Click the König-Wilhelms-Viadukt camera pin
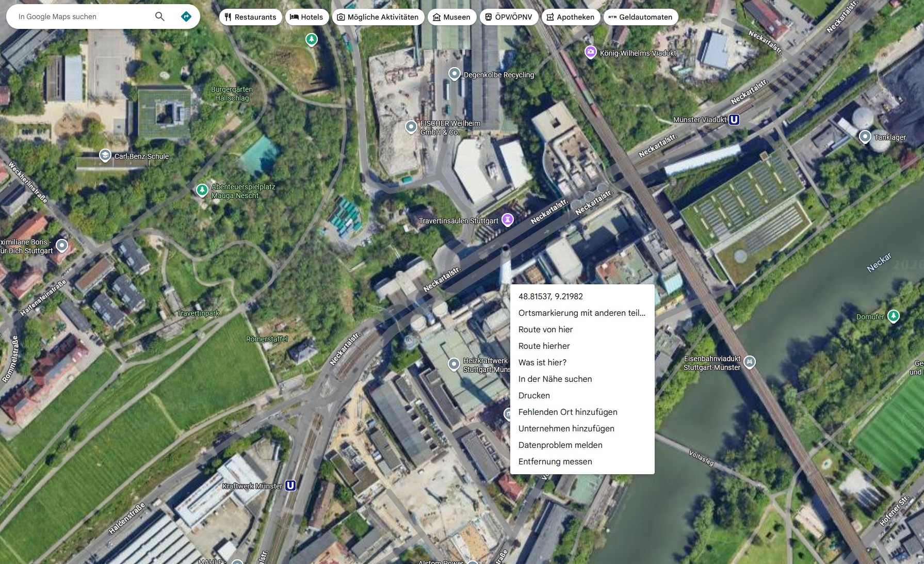 pos(590,52)
